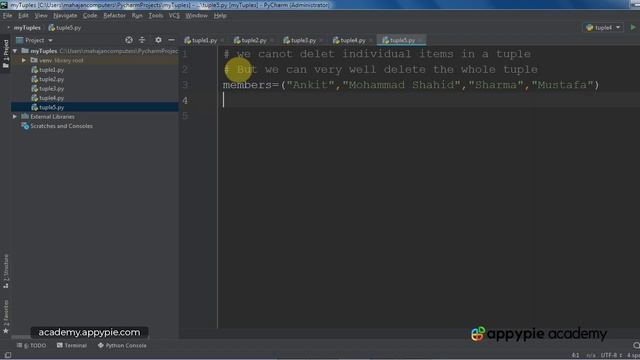Click the "Sharma" string in code
The image size is (640, 360).
point(496,85)
